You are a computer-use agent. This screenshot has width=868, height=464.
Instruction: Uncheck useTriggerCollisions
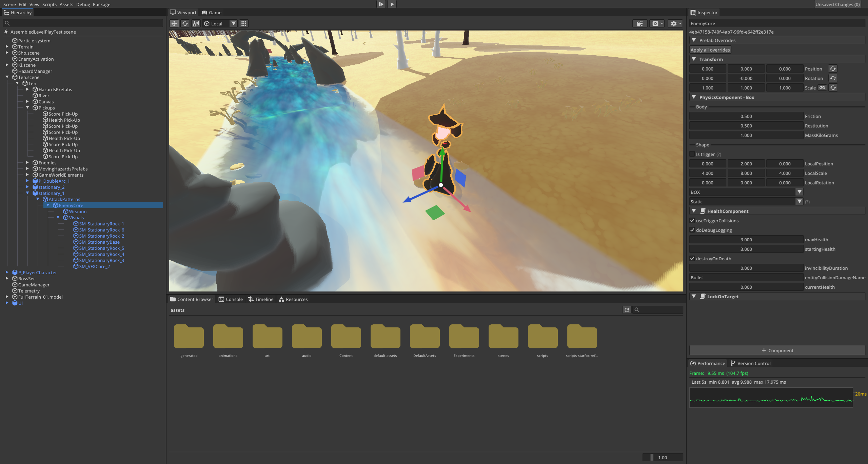[x=692, y=221]
